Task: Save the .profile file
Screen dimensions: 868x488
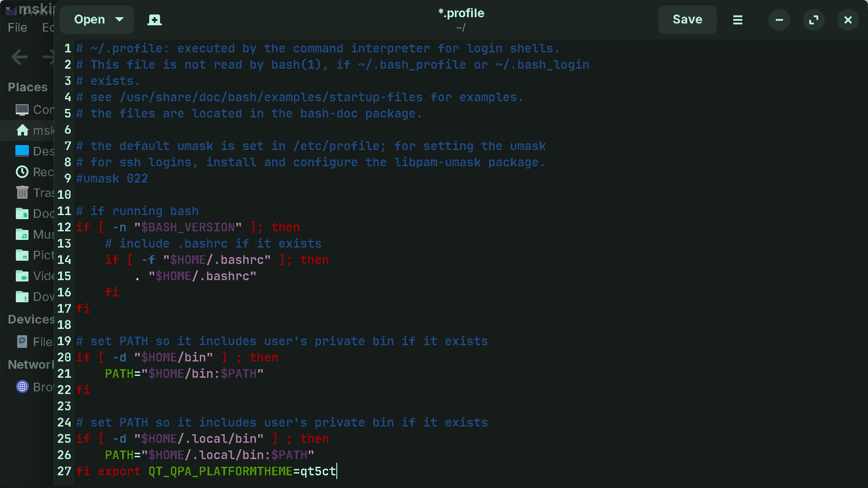Action: 687,19
